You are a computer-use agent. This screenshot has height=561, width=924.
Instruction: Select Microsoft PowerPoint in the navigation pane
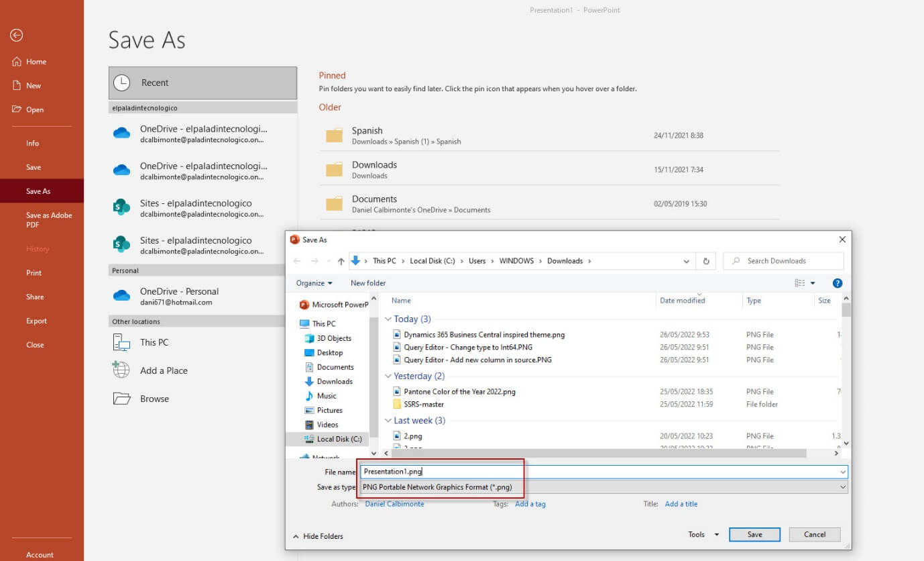[x=335, y=305]
